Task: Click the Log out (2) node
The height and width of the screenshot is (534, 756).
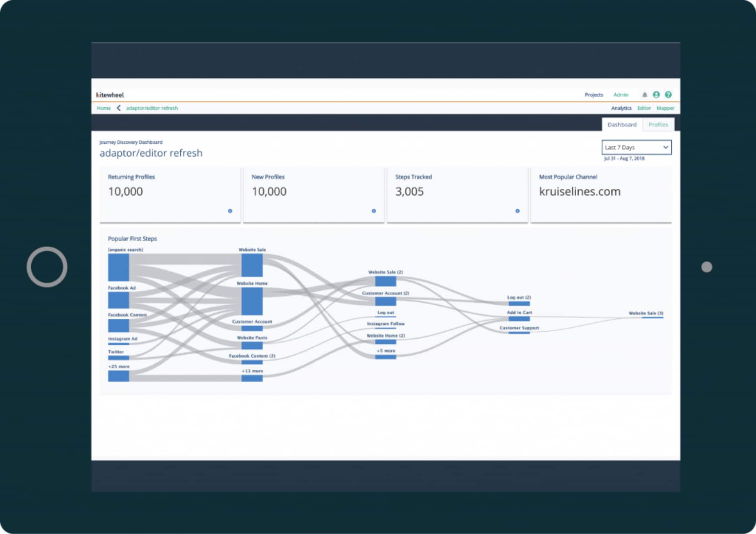Action: pos(519,303)
